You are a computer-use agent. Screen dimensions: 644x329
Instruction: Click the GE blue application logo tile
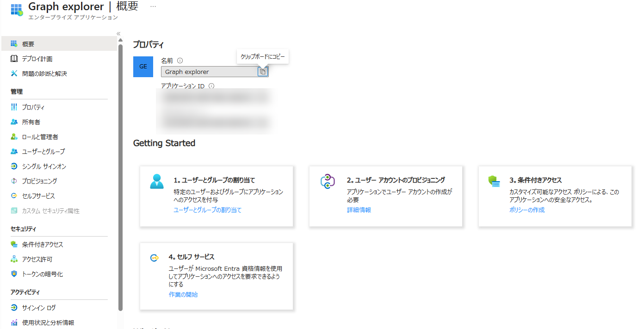coord(143,67)
